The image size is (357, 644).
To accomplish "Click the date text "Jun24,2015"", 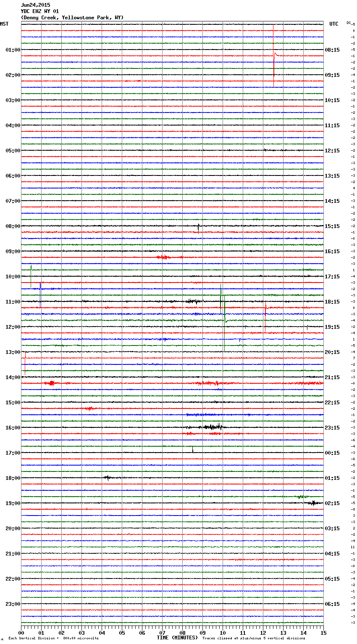I will pyautogui.click(x=35, y=5).
